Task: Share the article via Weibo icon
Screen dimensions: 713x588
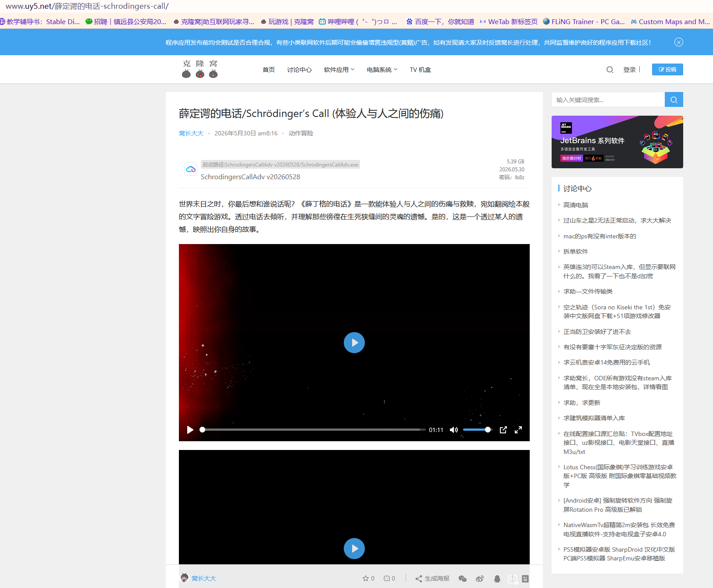Action: (480, 579)
